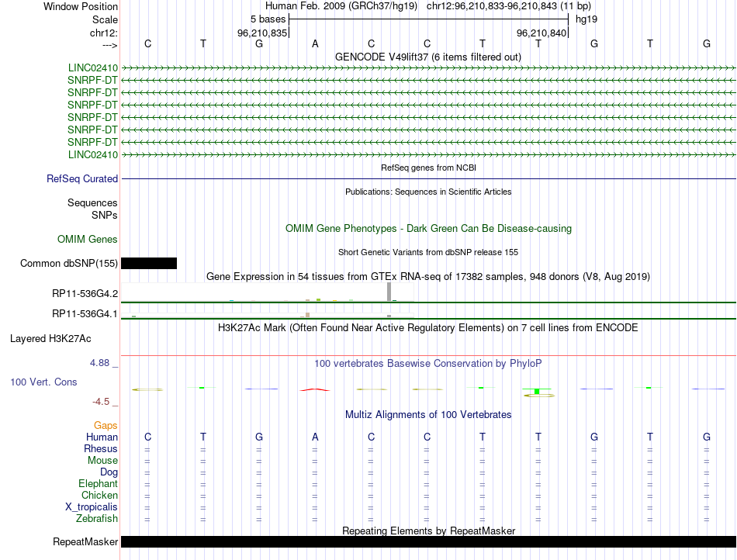The height and width of the screenshot is (560, 737).
Task: Click the Sequences track label
Action: pos(92,202)
